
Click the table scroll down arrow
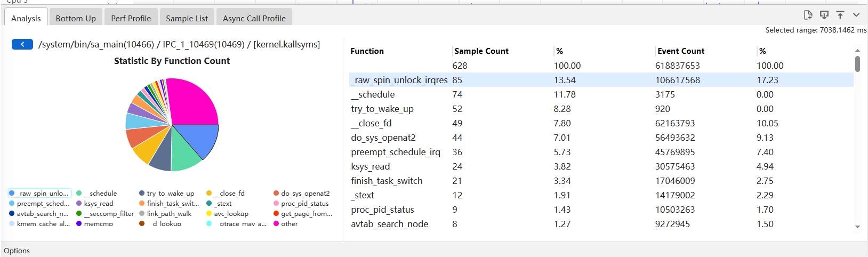point(857,227)
